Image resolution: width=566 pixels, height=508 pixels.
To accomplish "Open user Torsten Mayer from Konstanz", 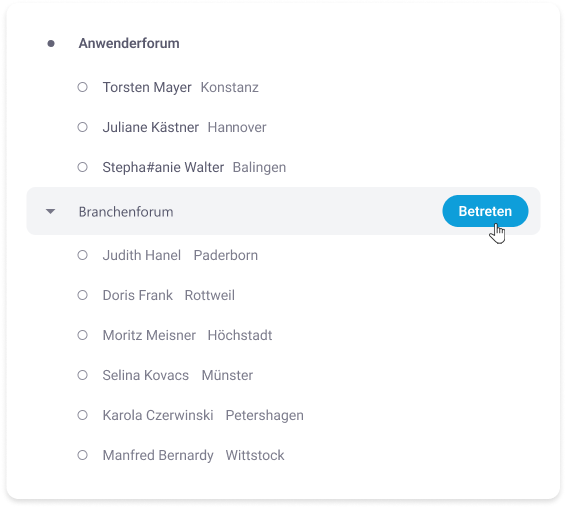I will [180, 87].
